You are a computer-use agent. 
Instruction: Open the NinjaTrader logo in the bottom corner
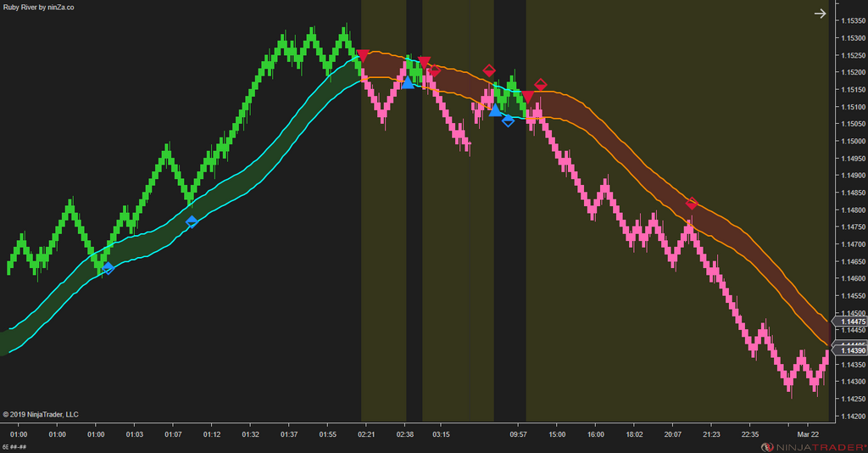pos(813,447)
